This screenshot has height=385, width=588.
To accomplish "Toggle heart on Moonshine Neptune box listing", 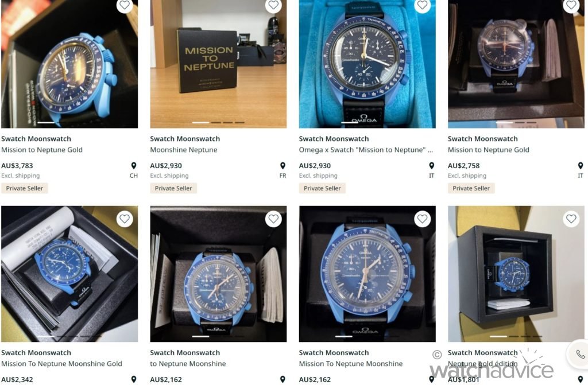I will tap(273, 5).
